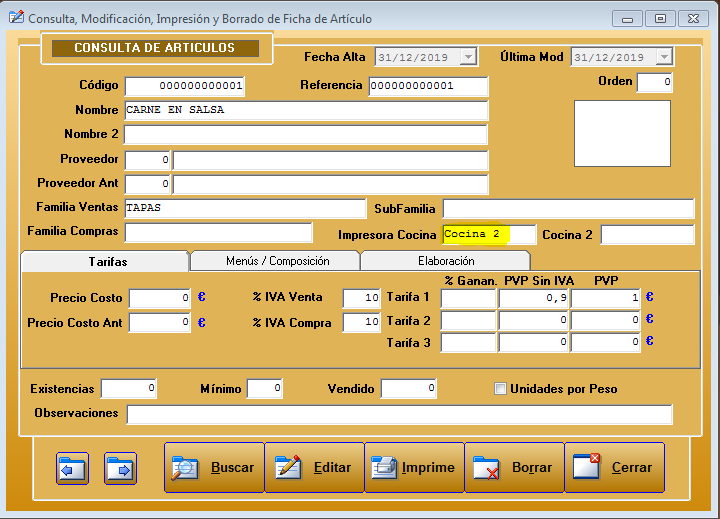The height and width of the screenshot is (519, 720).
Task: Click the Tarifa 3 % Ganan. field
Action: tap(468, 343)
